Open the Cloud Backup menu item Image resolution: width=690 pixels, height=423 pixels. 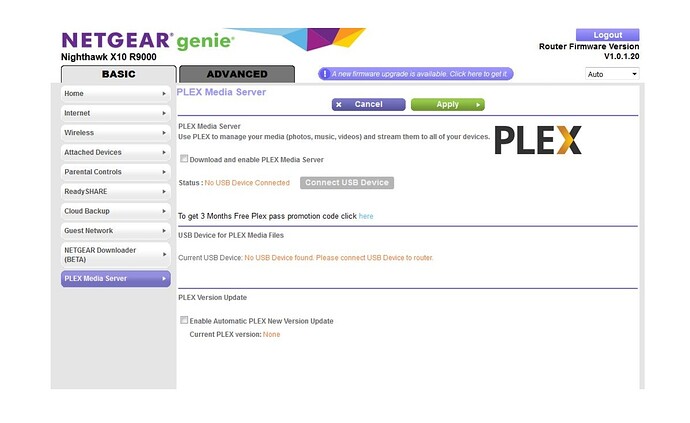[116, 211]
